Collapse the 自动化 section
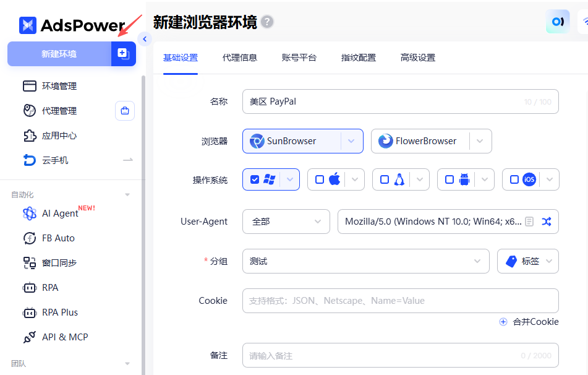Viewport: 588px width, 375px height. (127, 194)
